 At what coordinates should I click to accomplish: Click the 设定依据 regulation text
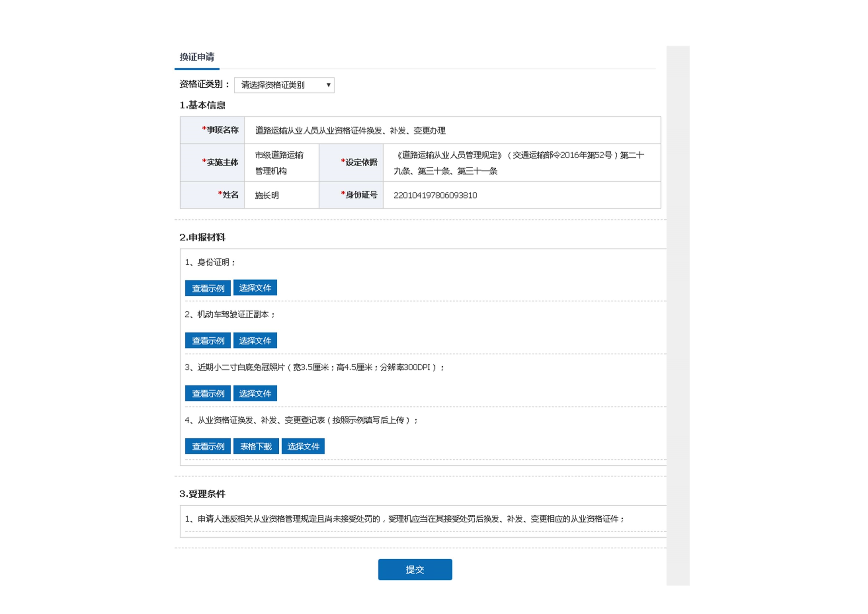tap(518, 163)
